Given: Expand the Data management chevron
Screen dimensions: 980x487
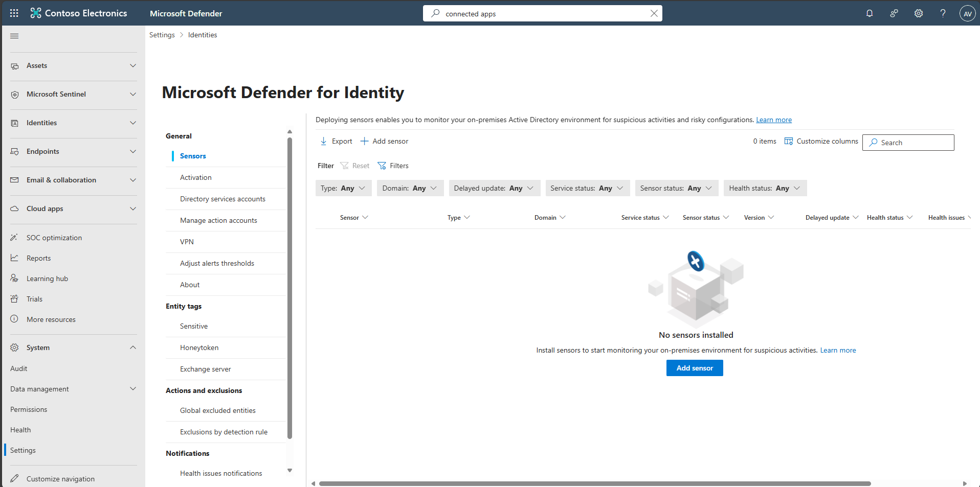Looking at the screenshot, I should coord(133,389).
